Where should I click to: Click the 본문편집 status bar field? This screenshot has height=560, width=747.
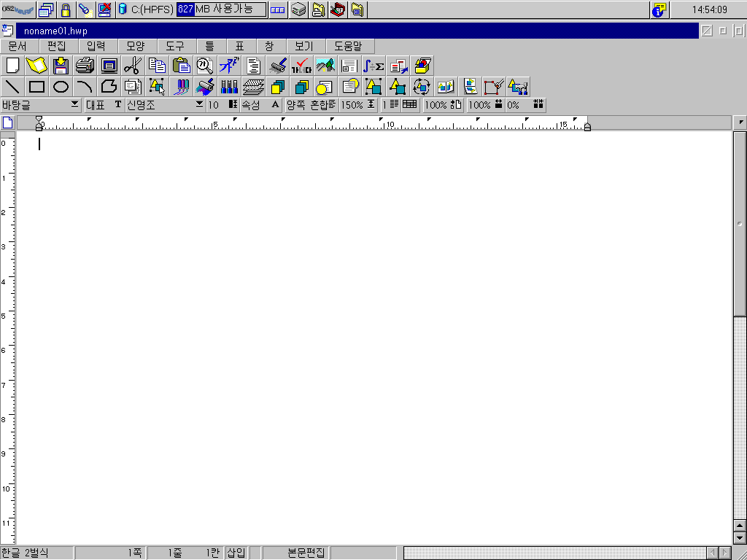pos(295,553)
